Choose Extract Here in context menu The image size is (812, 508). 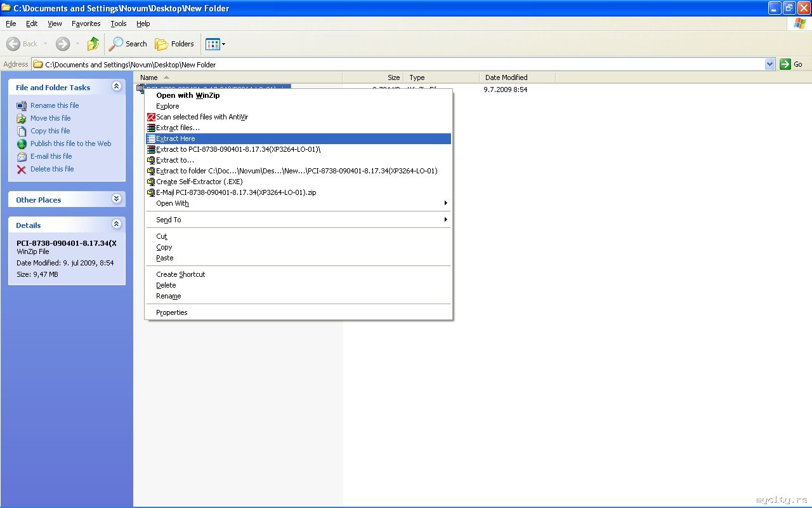[298, 138]
